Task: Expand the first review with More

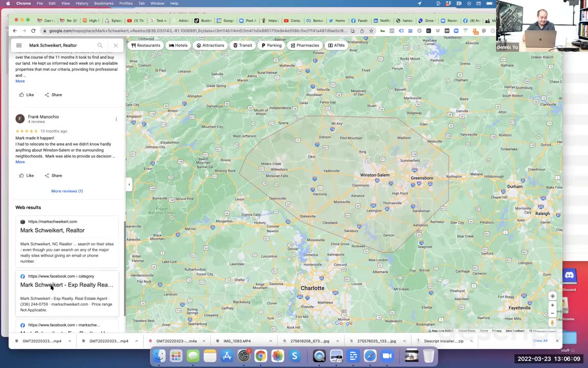Action: (20, 81)
